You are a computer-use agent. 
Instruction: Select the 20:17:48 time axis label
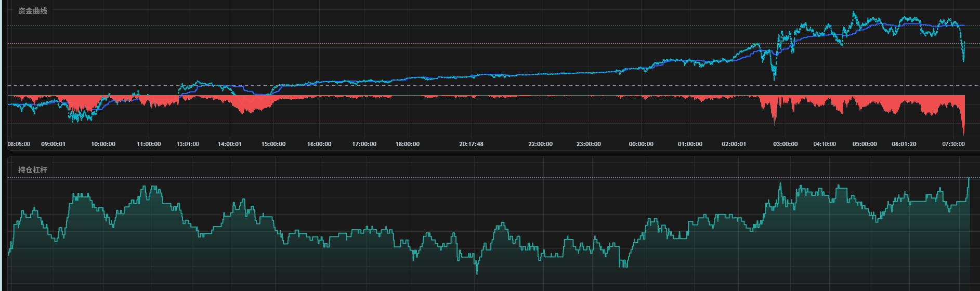[471, 144]
